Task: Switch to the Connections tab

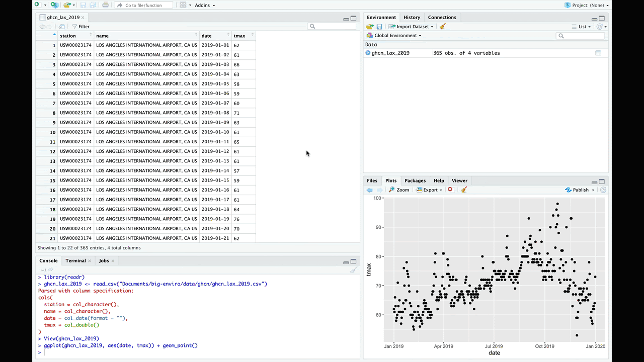Action: click(x=442, y=17)
